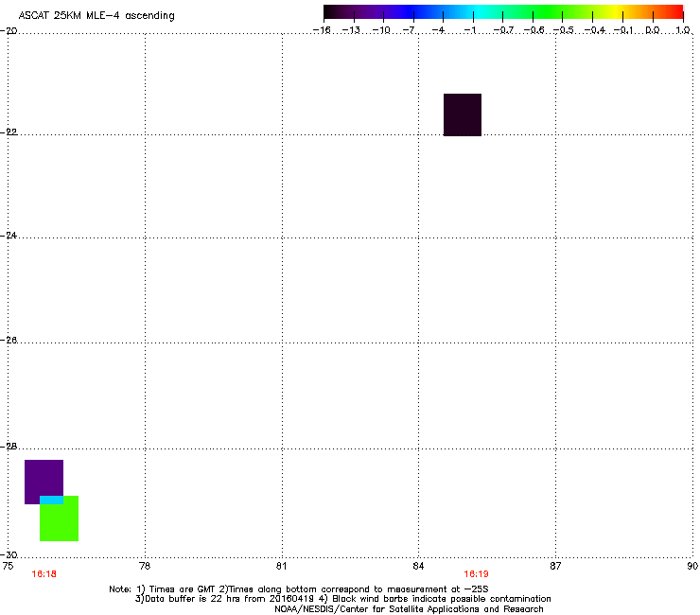Click the longitude axis label 78
The height and width of the screenshot is (615, 700).
[x=145, y=566]
